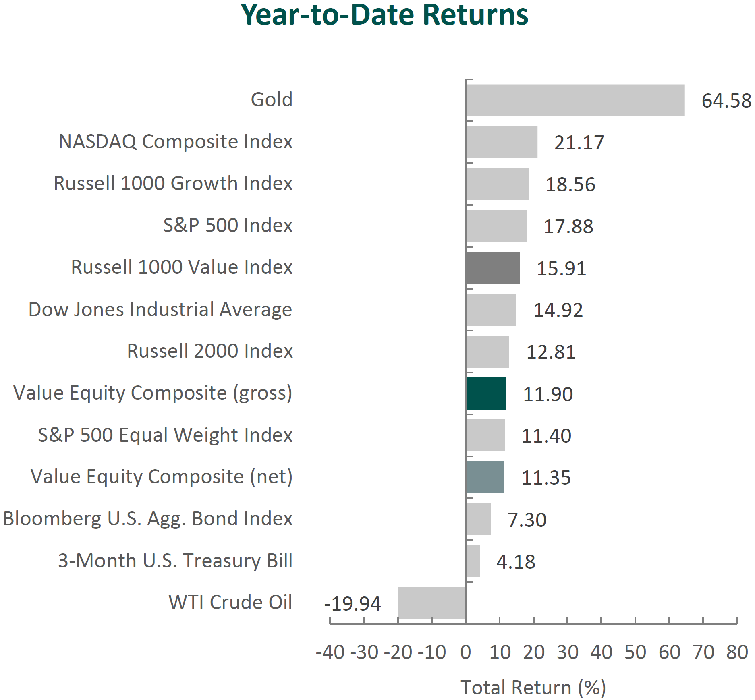The image size is (755, 700).
Task: Select the dark green Value Equity Composite bar
Action: pyautogui.click(x=486, y=393)
